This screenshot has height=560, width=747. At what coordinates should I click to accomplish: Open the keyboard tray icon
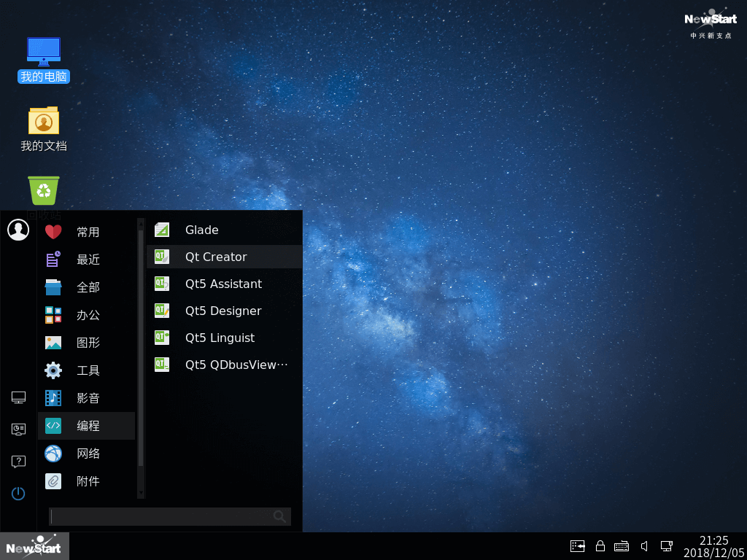[x=622, y=546]
